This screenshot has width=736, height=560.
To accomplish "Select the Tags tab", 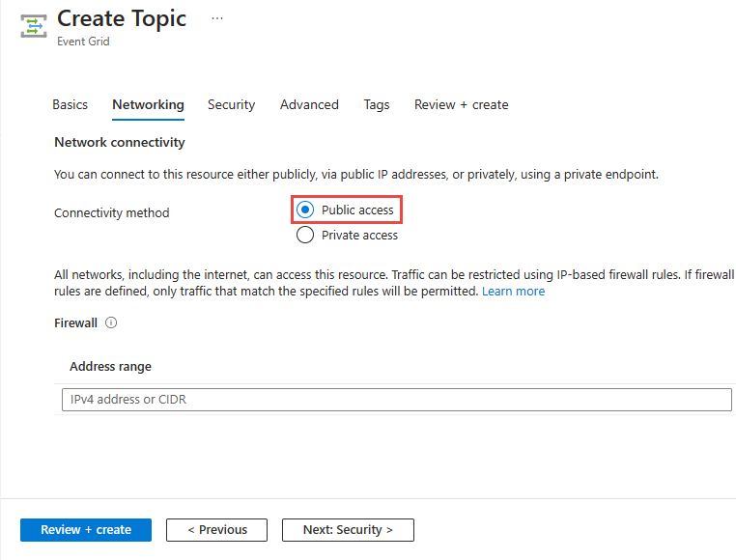I will (x=377, y=104).
